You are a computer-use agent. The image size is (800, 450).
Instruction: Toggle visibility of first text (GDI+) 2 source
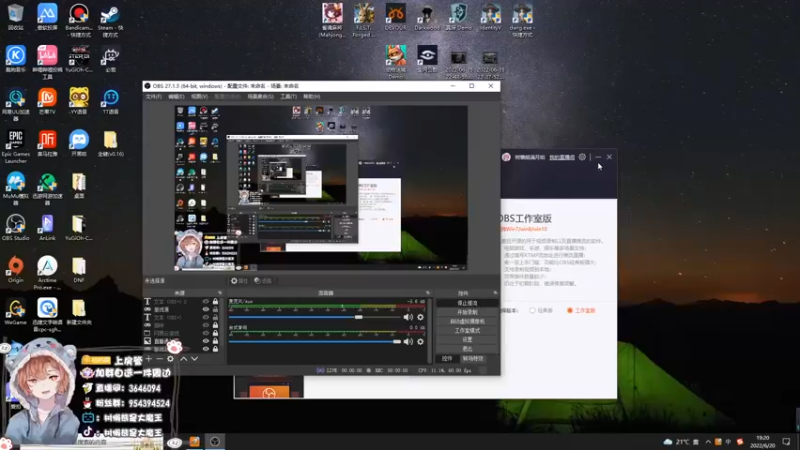click(206, 302)
